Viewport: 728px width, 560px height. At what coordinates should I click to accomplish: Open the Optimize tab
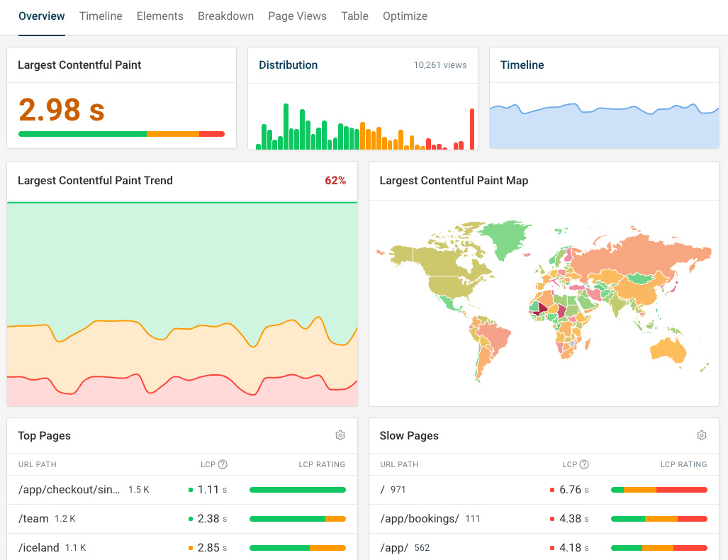pos(405,16)
